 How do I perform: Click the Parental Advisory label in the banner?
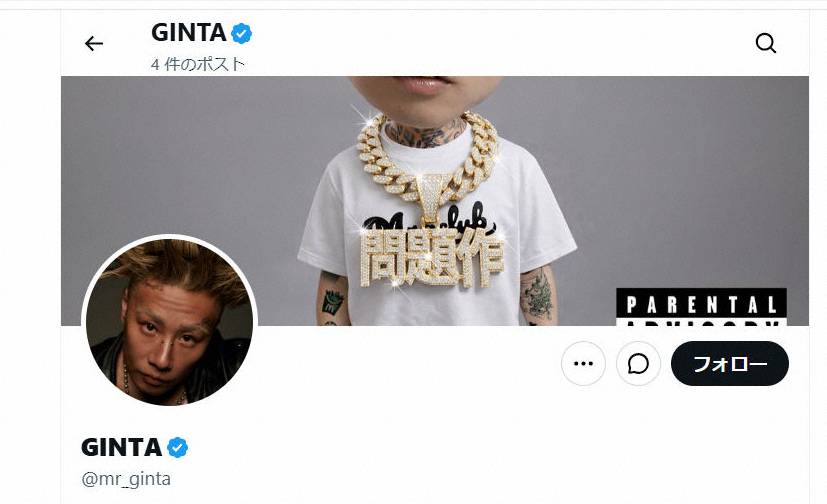click(x=701, y=306)
